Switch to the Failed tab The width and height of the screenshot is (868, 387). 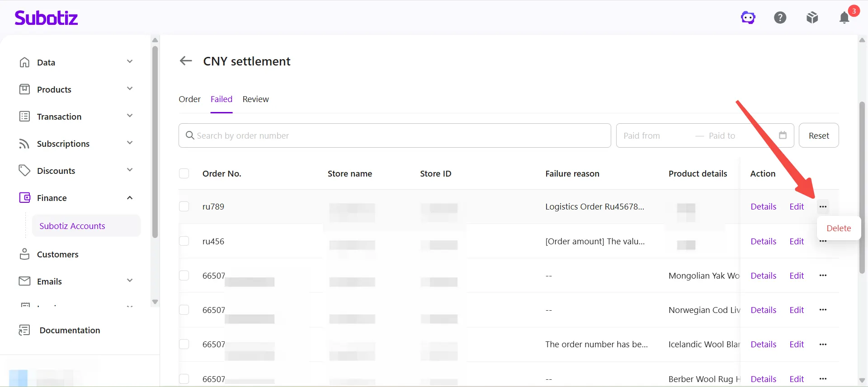pos(222,99)
